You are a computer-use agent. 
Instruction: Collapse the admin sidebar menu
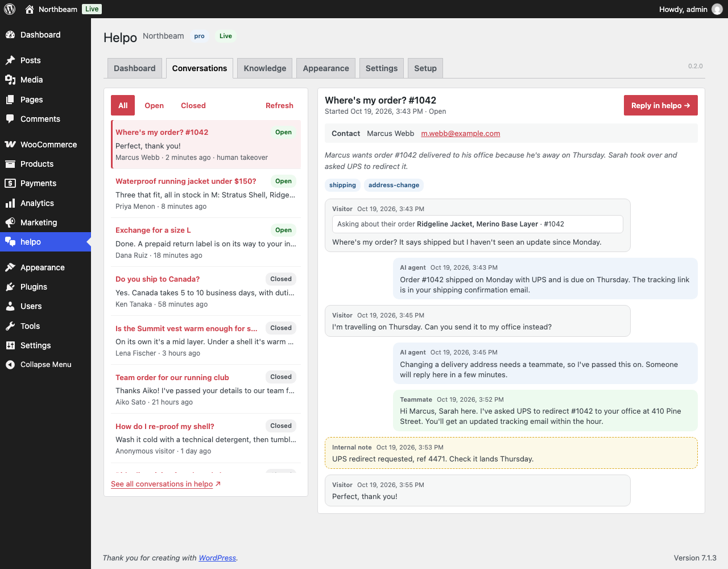pos(45,365)
